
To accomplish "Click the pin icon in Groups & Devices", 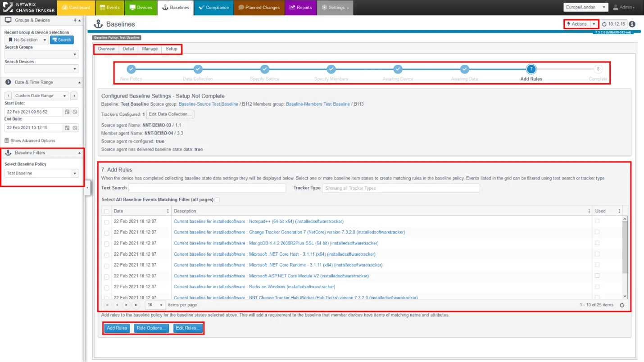I will (x=75, y=20).
